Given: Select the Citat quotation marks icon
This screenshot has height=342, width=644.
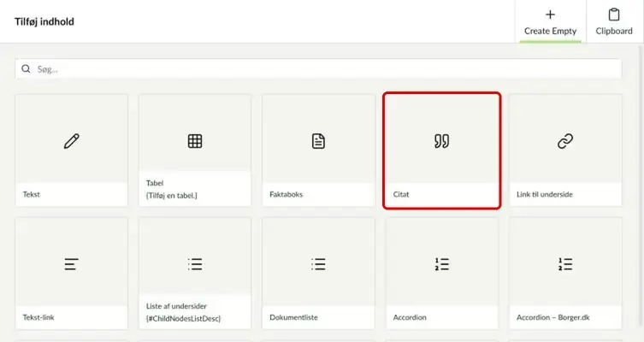Looking at the screenshot, I should point(442,141).
